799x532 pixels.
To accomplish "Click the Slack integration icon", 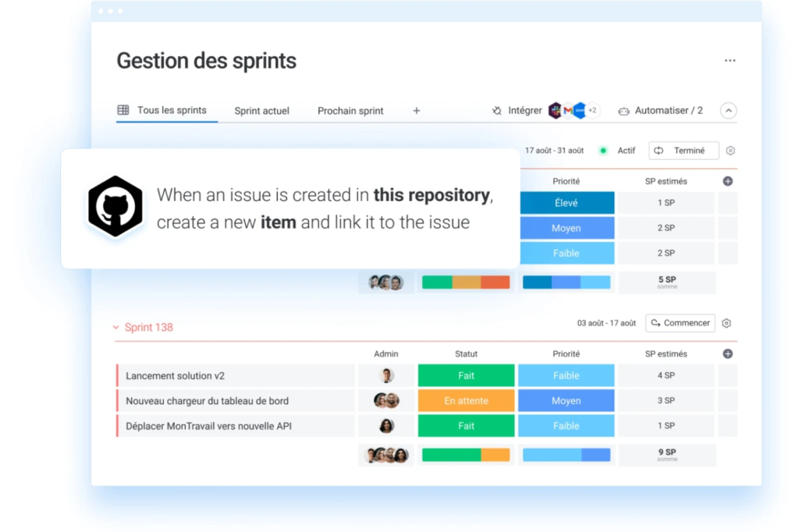I will tap(555, 111).
